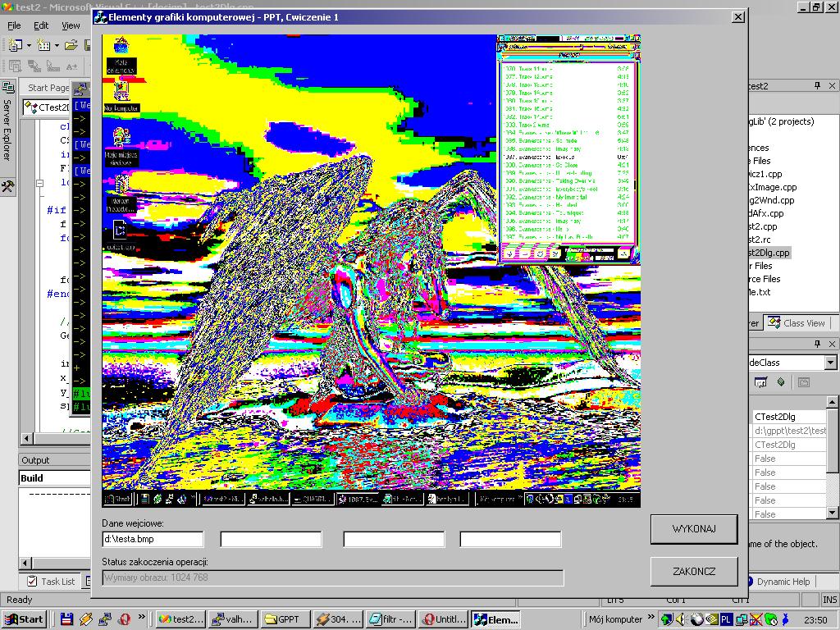This screenshot has height=630, width=840.
Task: Open the Task List tab
Action: click(51, 582)
